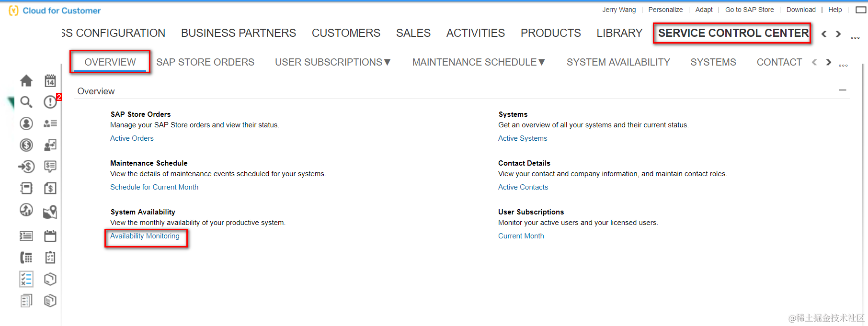Open the alerts icon with badge 2

click(50, 102)
